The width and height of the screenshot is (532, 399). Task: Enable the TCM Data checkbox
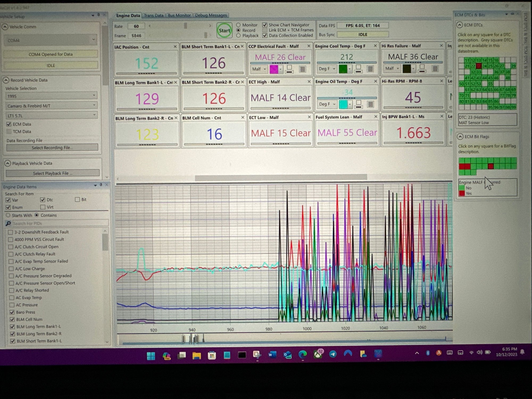(x=9, y=131)
